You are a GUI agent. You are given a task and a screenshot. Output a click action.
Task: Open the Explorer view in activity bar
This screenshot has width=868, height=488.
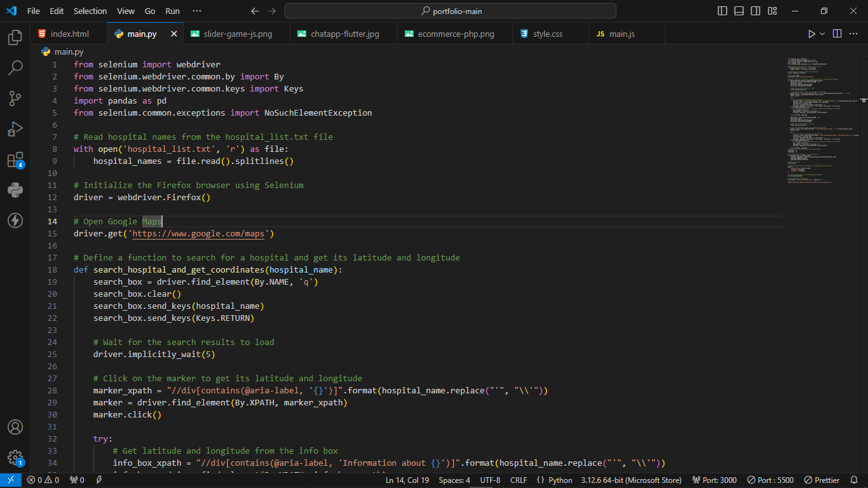(x=15, y=37)
